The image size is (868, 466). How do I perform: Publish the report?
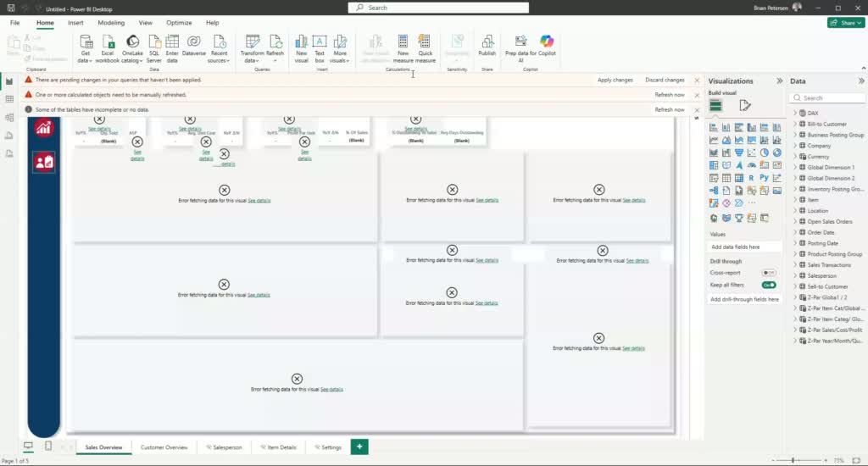(487, 46)
